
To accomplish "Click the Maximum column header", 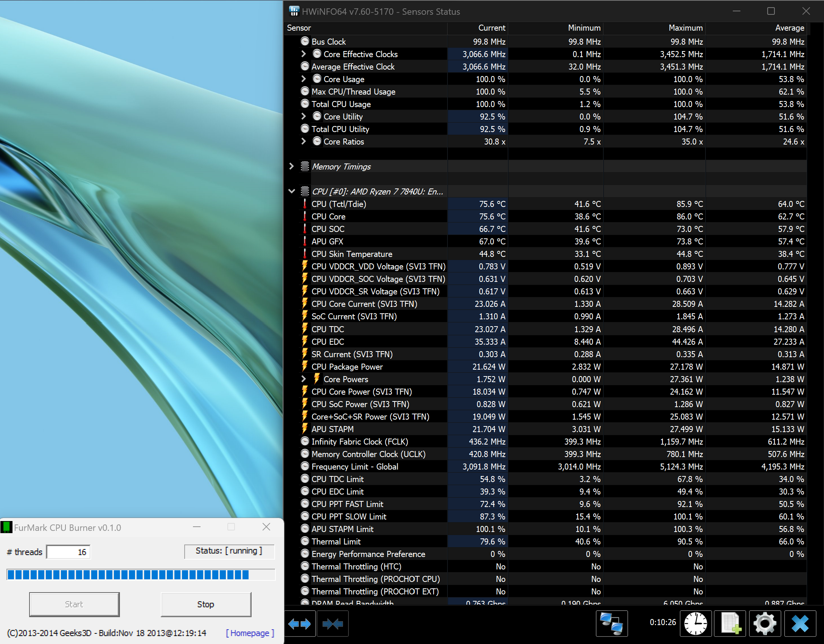I will tap(654, 28).
